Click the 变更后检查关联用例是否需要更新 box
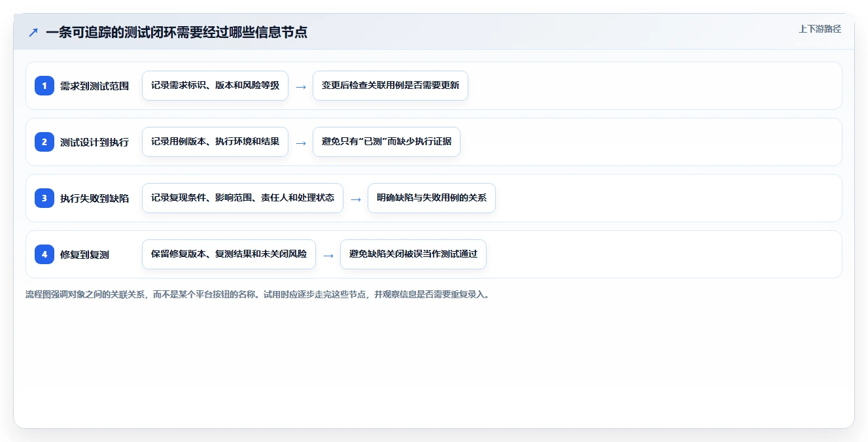The image size is (868, 442). [x=391, y=86]
